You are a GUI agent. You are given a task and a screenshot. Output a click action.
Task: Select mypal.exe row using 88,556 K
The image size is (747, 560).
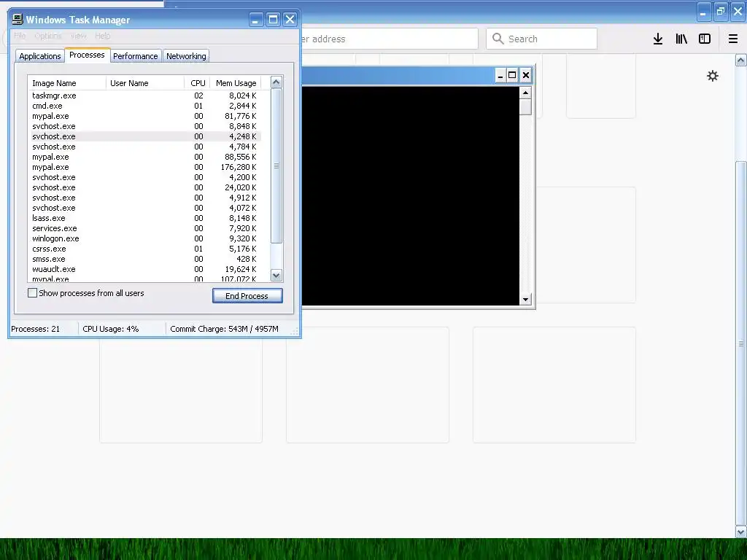[144, 157]
